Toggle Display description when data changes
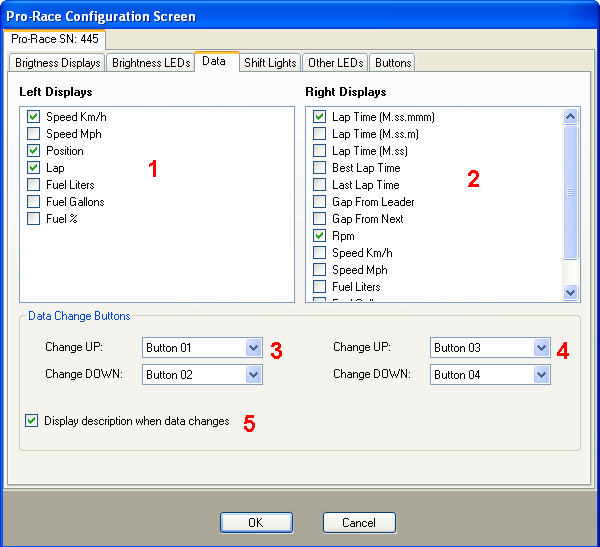Screen dimensions: 600x547 [32, 421]
